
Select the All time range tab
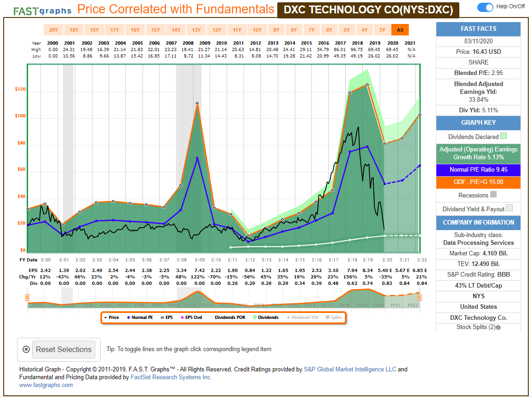pyautogui.click(x=400, y=29)
